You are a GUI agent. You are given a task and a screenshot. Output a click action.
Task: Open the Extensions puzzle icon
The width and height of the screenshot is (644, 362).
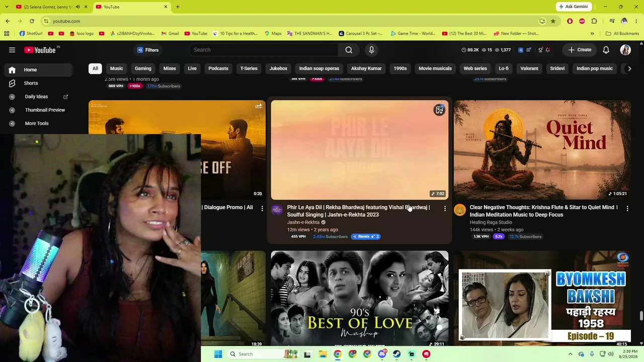click(594, 21)
